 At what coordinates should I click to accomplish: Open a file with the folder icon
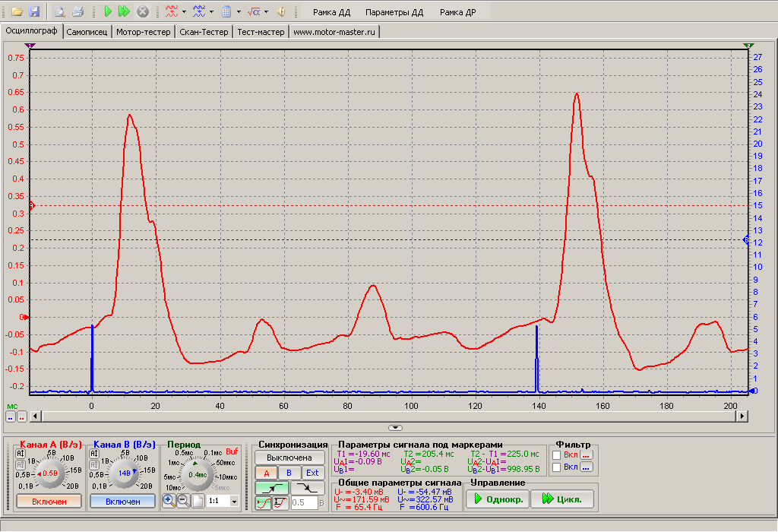point(17,11)
